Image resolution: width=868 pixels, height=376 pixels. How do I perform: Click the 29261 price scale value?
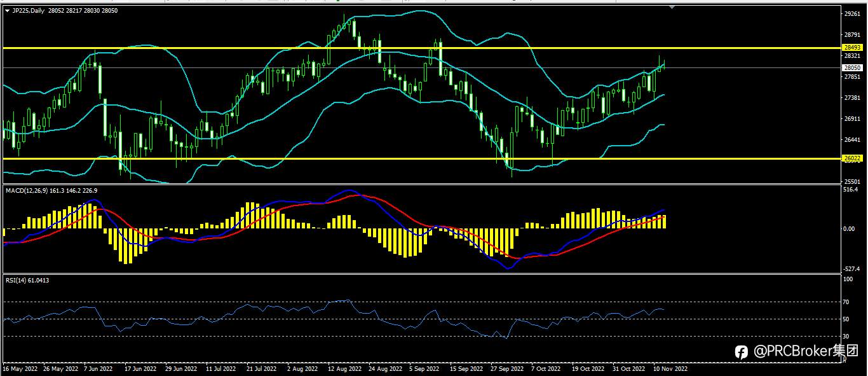tap(852, 13)
